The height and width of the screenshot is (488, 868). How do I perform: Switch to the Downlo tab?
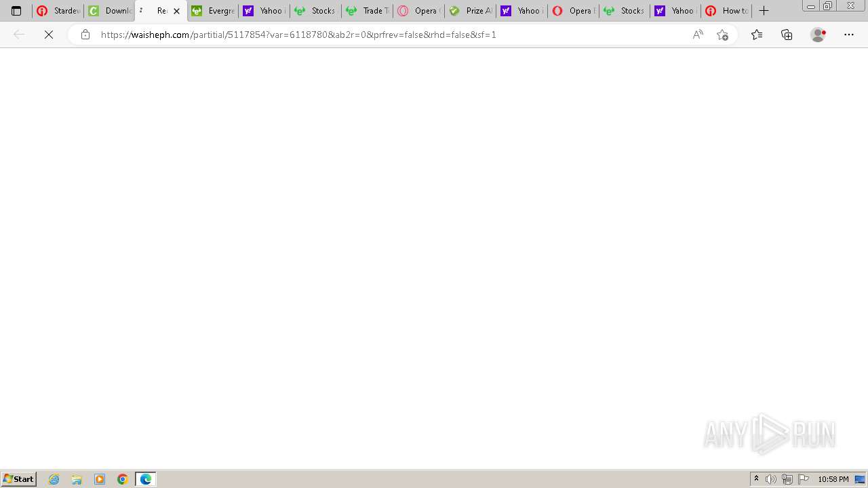(x=110, y=11)
